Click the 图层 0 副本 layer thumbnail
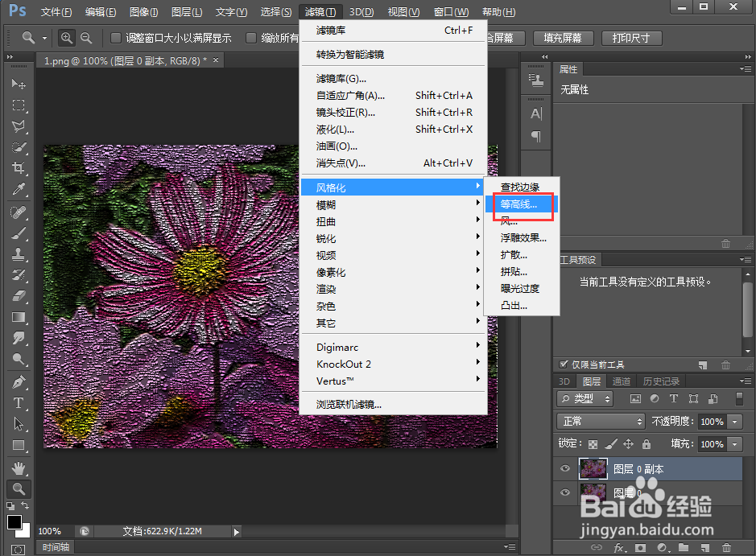 pyautogui.click(x=593, y=468)
